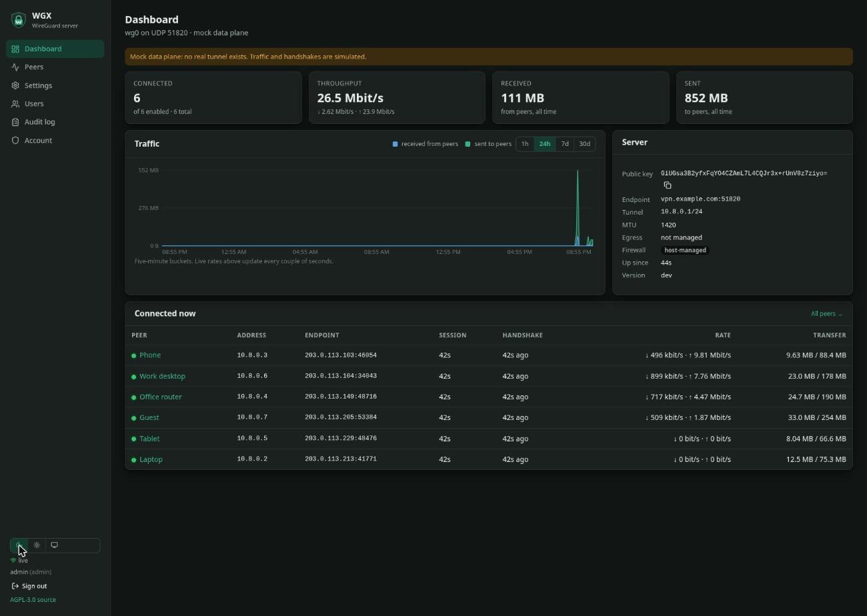Click Egress value not managed
This screenshot has width=867, height=616.
tap(682, 237)
